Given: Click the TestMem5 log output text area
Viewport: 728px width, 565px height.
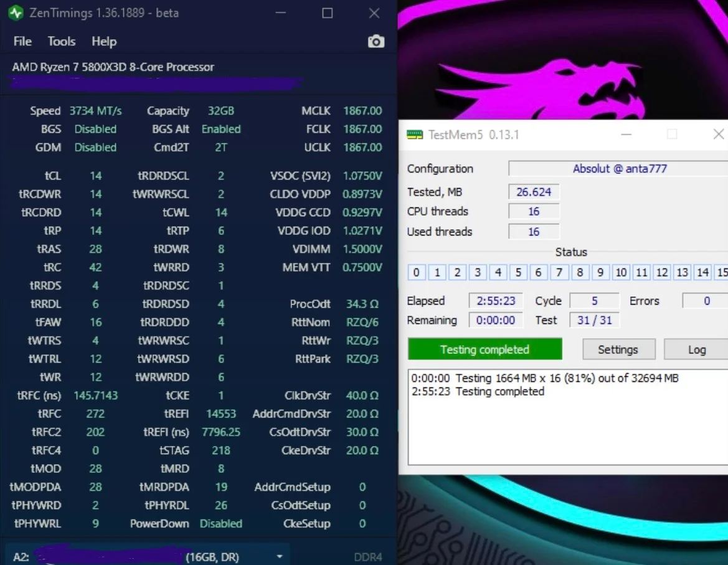Looking at the screenshot, I should click(568, 417).
